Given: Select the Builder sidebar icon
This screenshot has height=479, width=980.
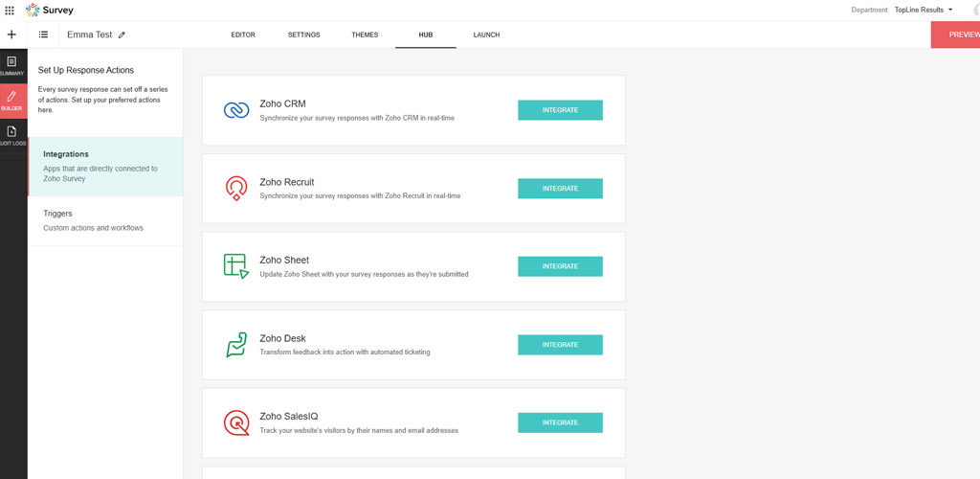Looking at the screenshot, I should point(11,100).
